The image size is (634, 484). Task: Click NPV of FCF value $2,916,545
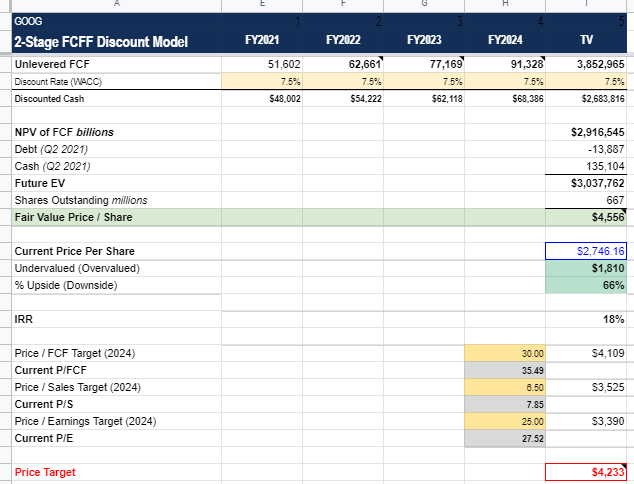tap(590, 132)
